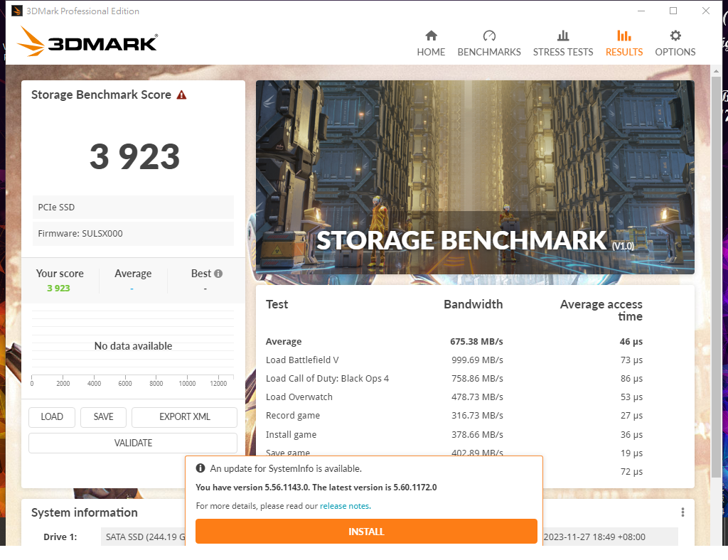Click 'PCIe SSD' device label
This screenshot has width=728, height=560.
[133, 208]
